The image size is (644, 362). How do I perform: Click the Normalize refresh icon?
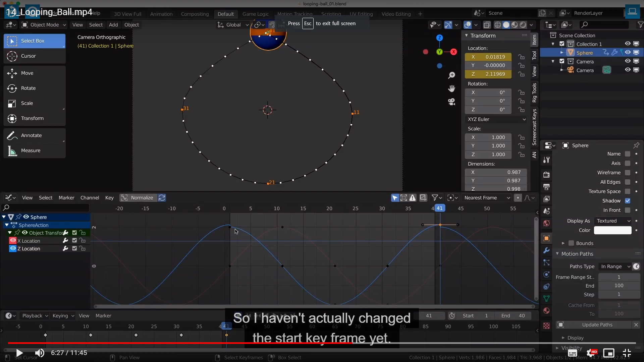pos(162,198)
